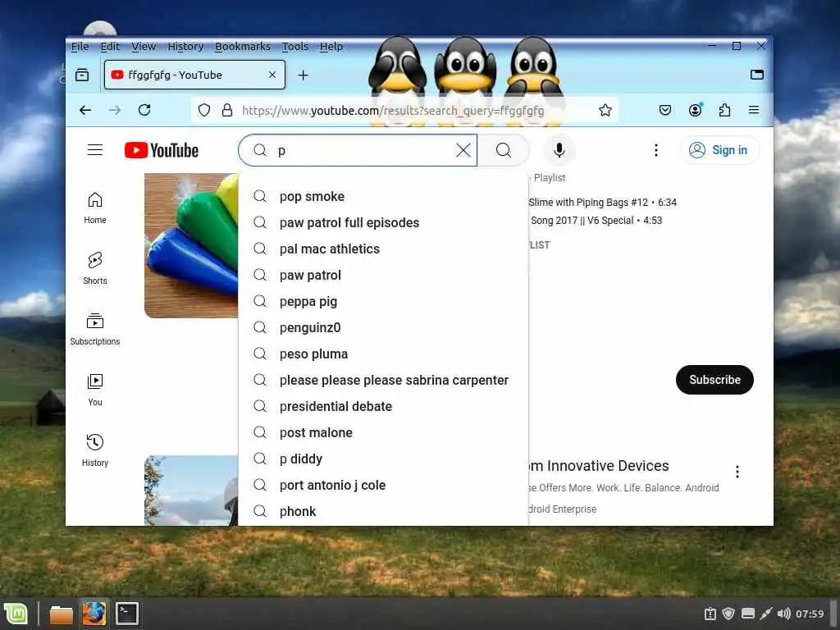Open options for Innovative Devices result
This screenshot has height=630, width=840.
tap(737, 472)
